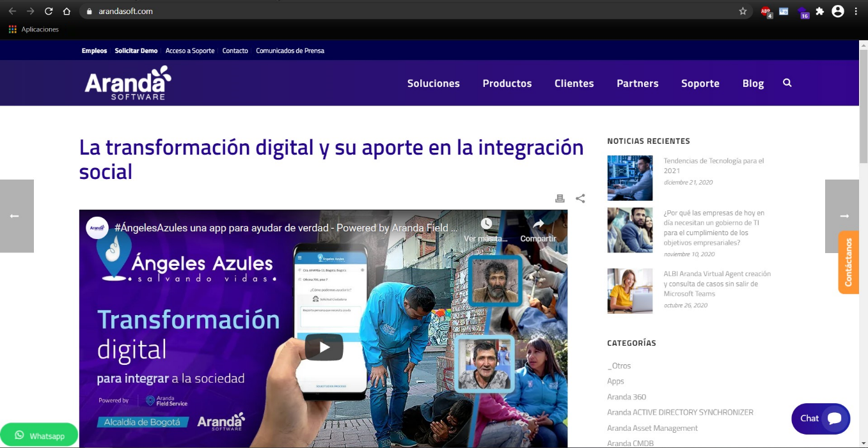This screenshot has height=448, width=868.
Task: Select Aranda ACTIVE DIRECTORY SYNCHRONIZER category
Action: click(x=680, y=412)
